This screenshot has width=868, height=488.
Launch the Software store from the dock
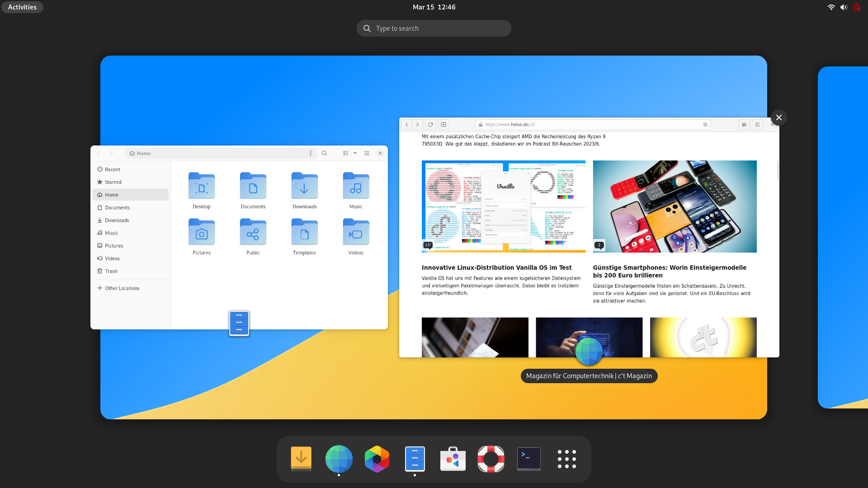pyautogui.click(x=453, y=459)
